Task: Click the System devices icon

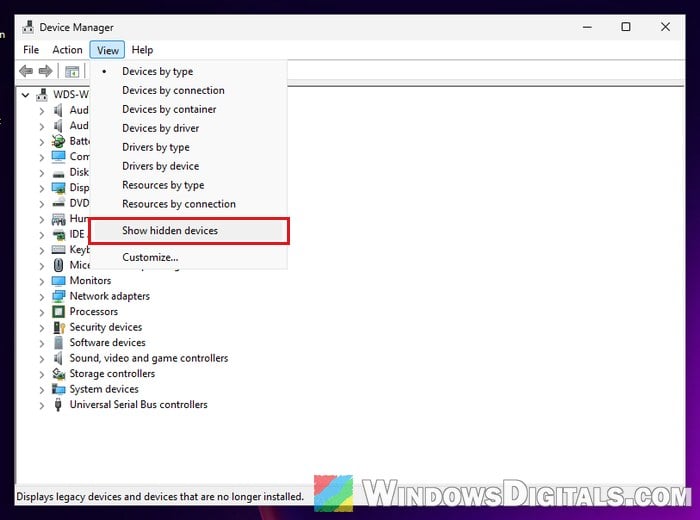Action: 58,389
